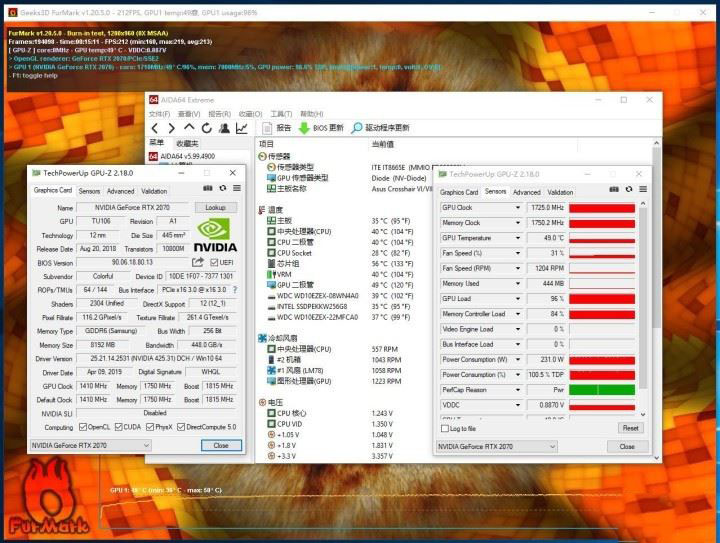Click the NVIDIA logo in GPU-Z

214,235
